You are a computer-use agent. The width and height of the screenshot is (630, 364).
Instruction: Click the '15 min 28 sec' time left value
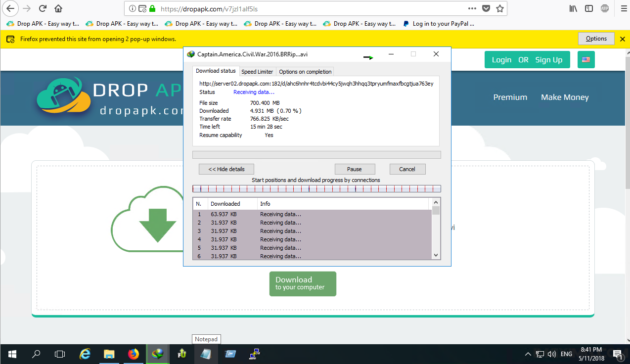tap(267, 127)
